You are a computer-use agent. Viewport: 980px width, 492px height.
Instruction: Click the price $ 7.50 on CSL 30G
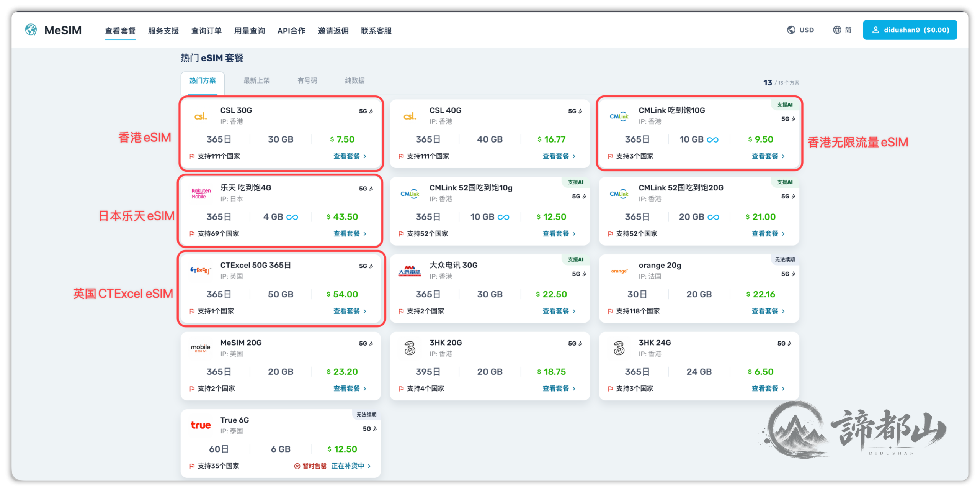tap(342, 139)
